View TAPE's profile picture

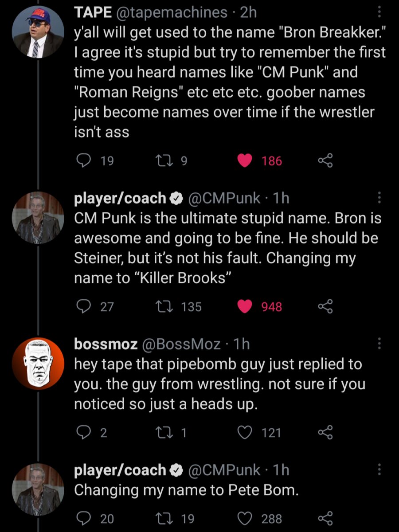(x=37, y=32)
